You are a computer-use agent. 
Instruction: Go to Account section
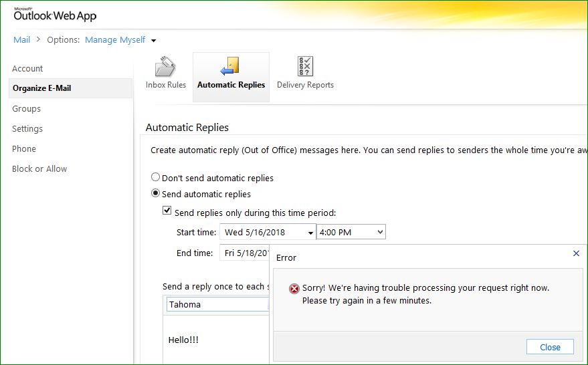click(27, 69)
